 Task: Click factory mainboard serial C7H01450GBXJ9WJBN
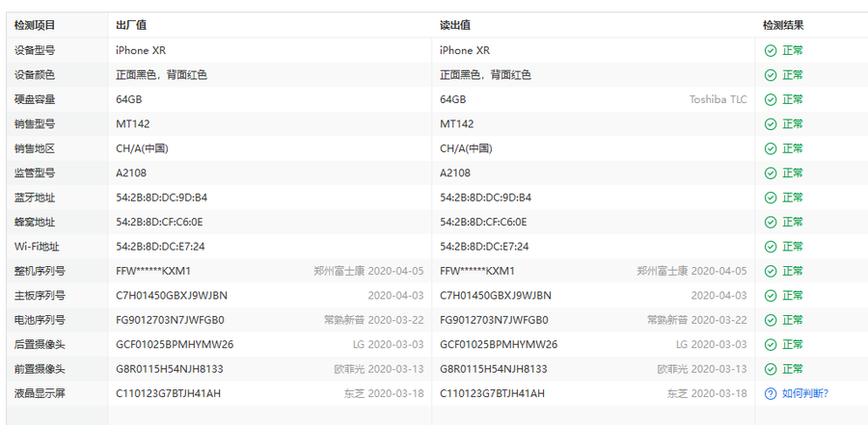(x=172, y=296)
